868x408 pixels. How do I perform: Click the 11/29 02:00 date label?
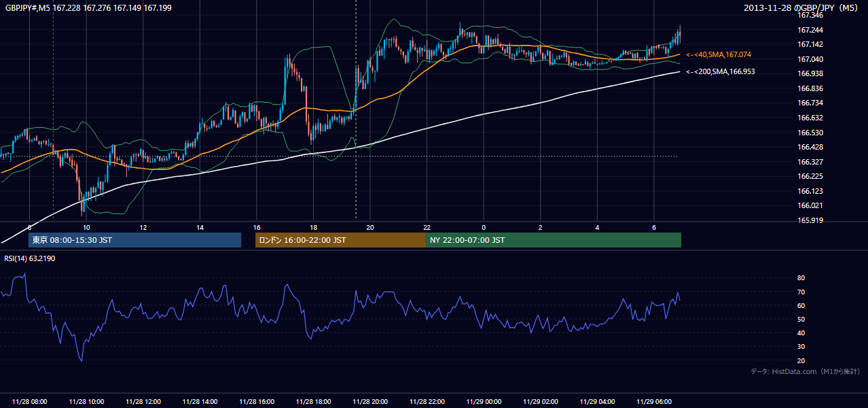541,402
